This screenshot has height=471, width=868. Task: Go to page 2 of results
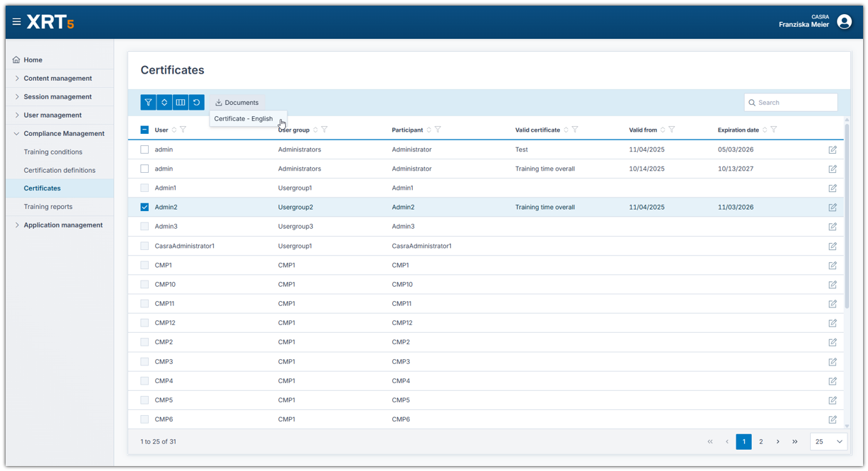tap(761, 441)
